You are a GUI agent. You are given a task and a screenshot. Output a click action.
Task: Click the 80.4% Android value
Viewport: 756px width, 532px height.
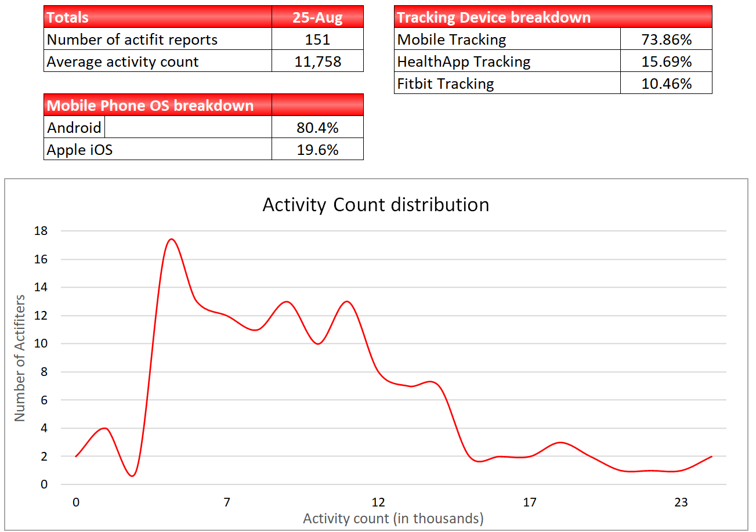point(317,127)
